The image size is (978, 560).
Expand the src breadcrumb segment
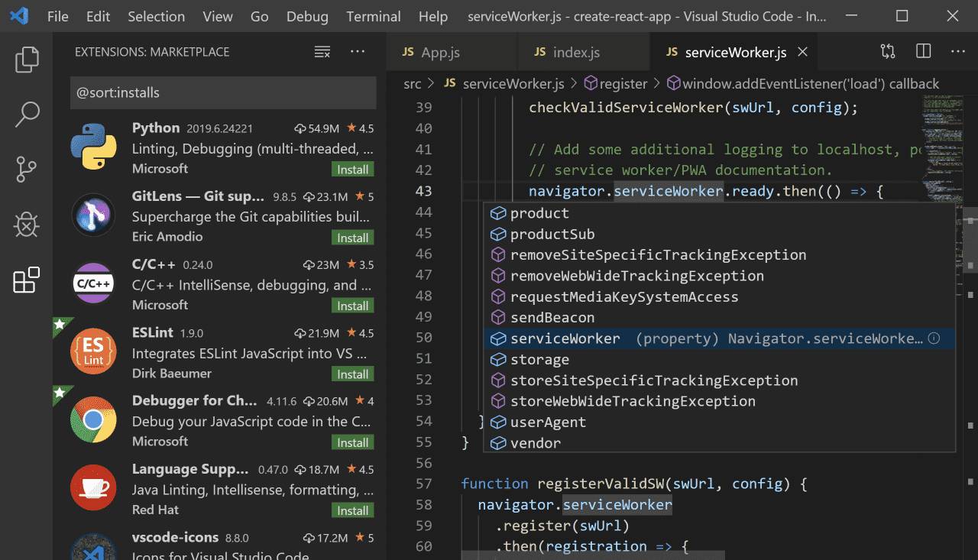(x=413, y=83)
